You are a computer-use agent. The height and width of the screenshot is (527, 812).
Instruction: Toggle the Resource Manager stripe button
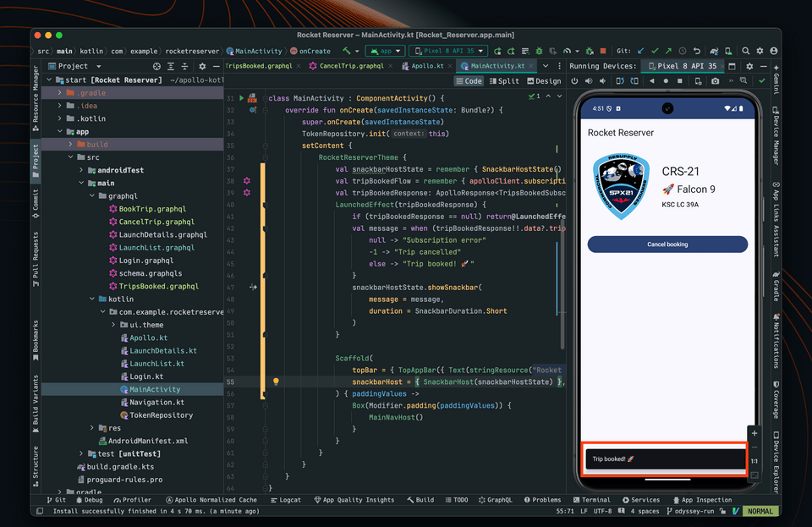pos(36,96)
